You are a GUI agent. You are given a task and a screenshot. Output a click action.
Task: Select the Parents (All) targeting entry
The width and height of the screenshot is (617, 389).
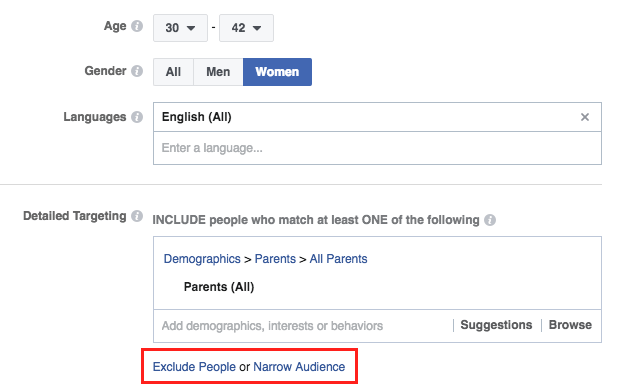(219, 287)
